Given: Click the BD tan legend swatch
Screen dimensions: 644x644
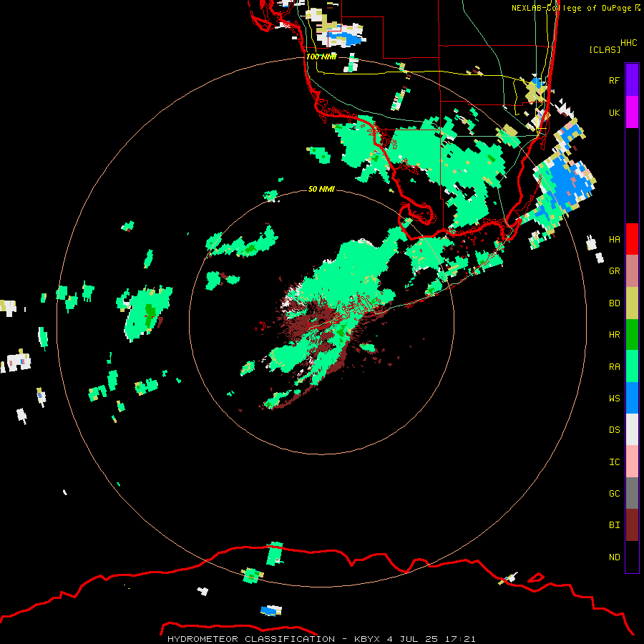Looking at the screenshot, I should [632, 303].
